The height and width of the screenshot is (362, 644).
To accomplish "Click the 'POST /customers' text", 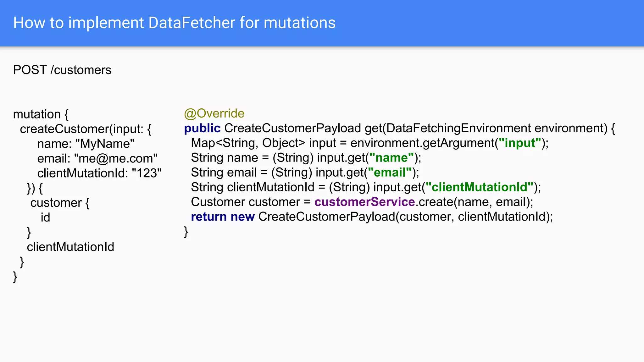I will [62, 70].
